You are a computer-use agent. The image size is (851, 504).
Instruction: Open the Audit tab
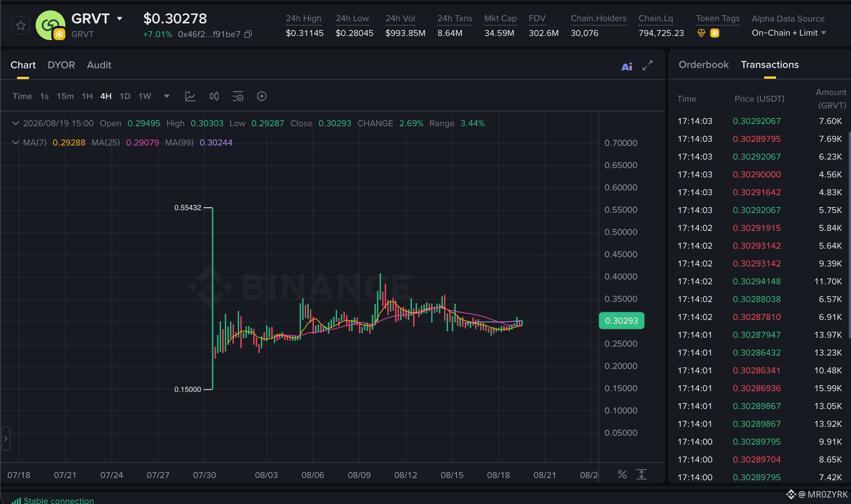[x=99, y=65]
